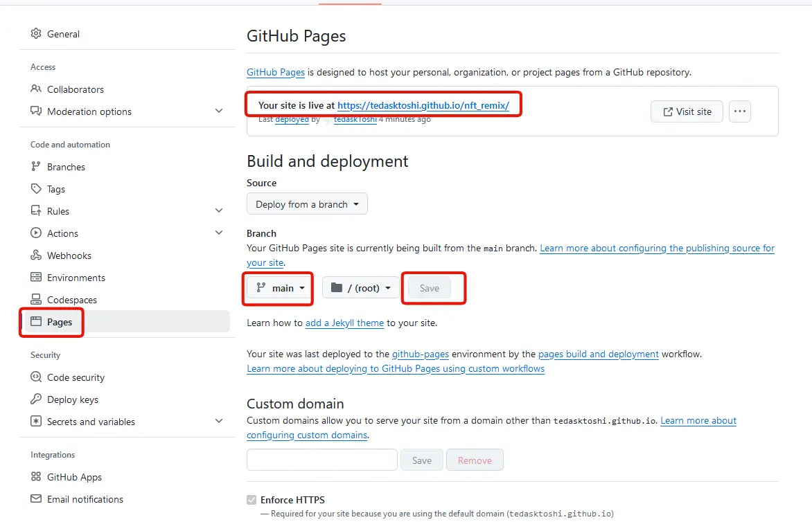812x522 pixels.
Task: Open pages build and deployment workflow link
Action: 599,354
